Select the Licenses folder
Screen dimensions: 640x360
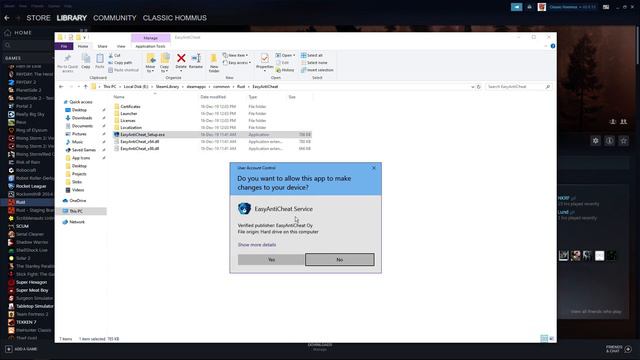point(128,120)
